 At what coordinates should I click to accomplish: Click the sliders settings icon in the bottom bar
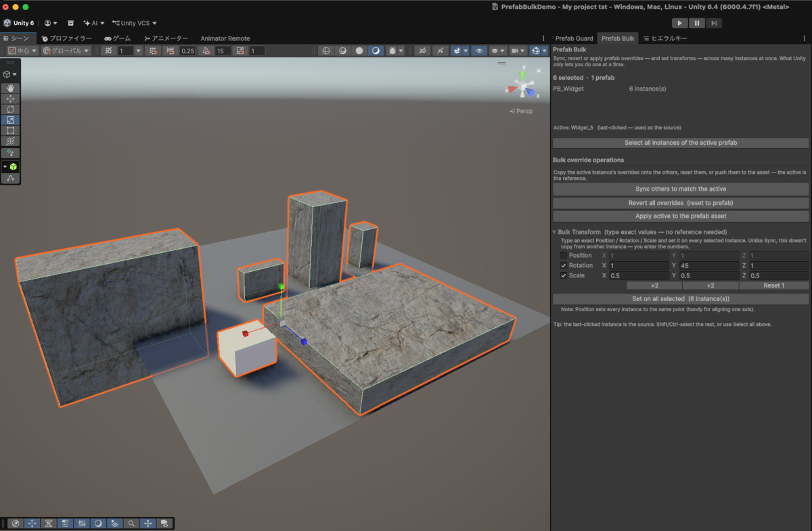click(65, 523)
